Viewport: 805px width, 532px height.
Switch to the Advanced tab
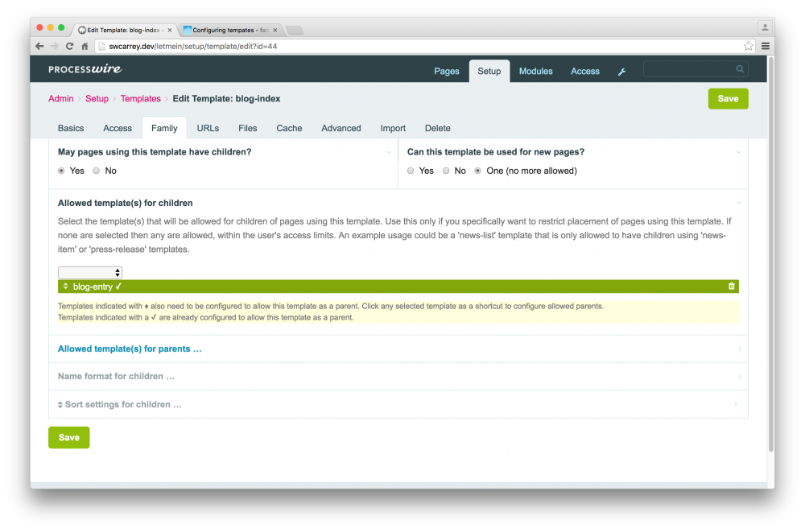[341, 128]
